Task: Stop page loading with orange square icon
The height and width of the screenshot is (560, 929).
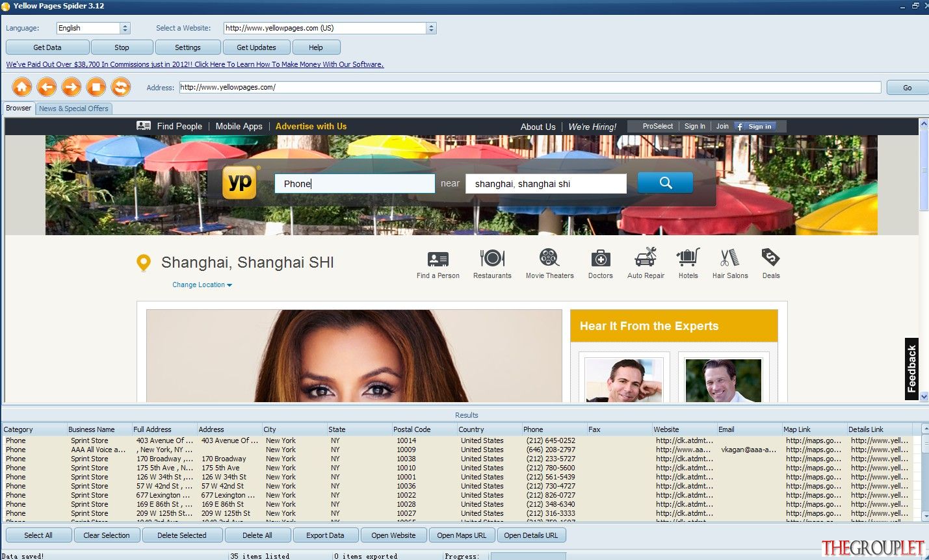Action: pos(96,87)
